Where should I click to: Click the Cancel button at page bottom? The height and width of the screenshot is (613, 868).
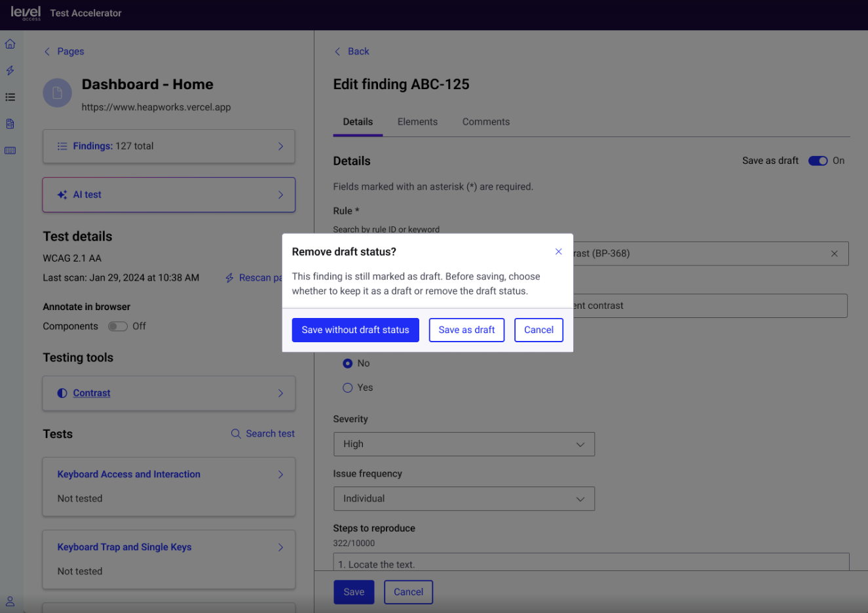(408, 592)
